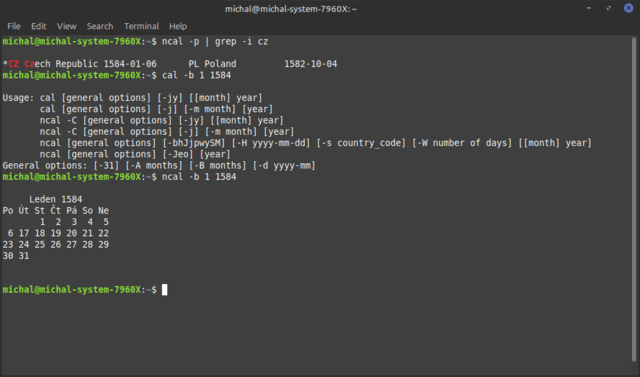Click the 'cal -b 1 1584' command
Image resolution: width=640 pixels, height=377 pixels.
(x=196, y=75)
